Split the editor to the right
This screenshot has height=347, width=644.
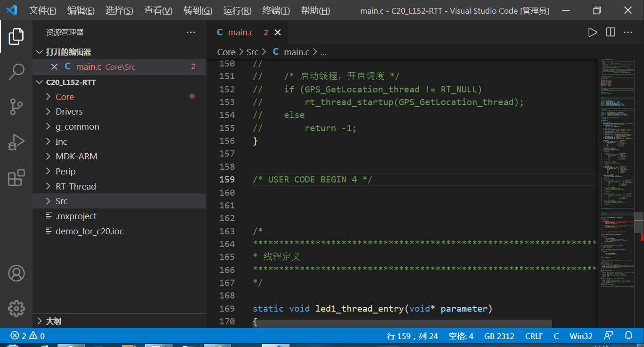click(x=611, y=32)
